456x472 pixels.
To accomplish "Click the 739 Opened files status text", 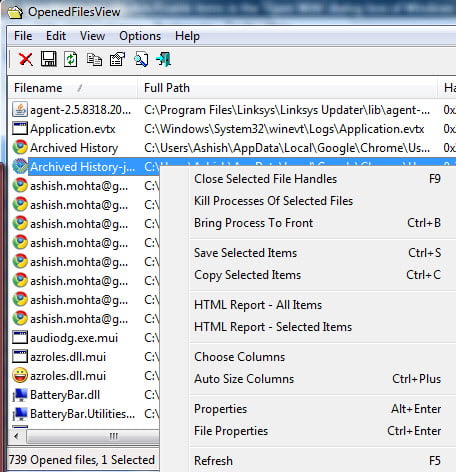I will click(81, 460).
